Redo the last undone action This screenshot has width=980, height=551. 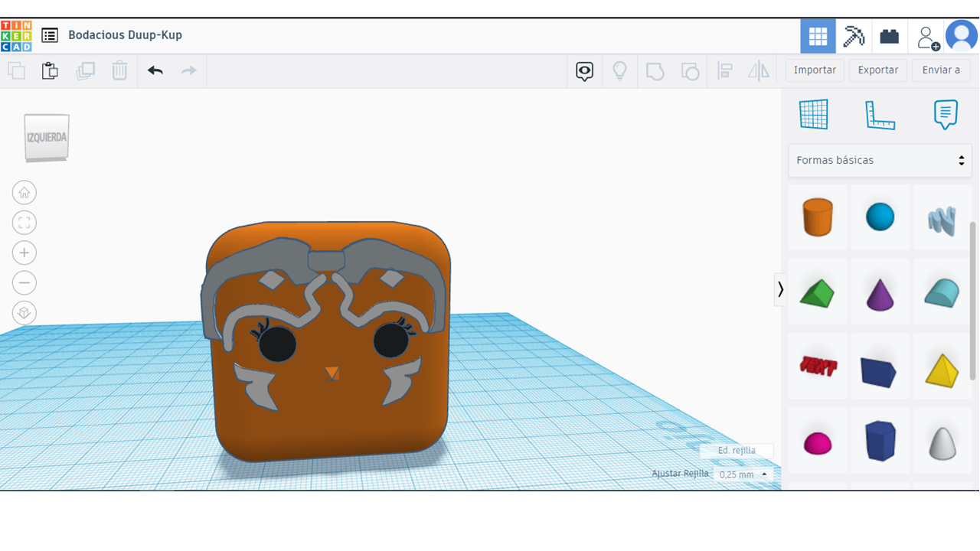point(188,71)
